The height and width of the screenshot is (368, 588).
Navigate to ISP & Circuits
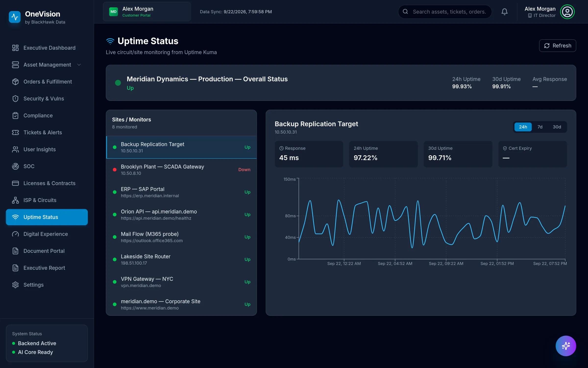47,200
